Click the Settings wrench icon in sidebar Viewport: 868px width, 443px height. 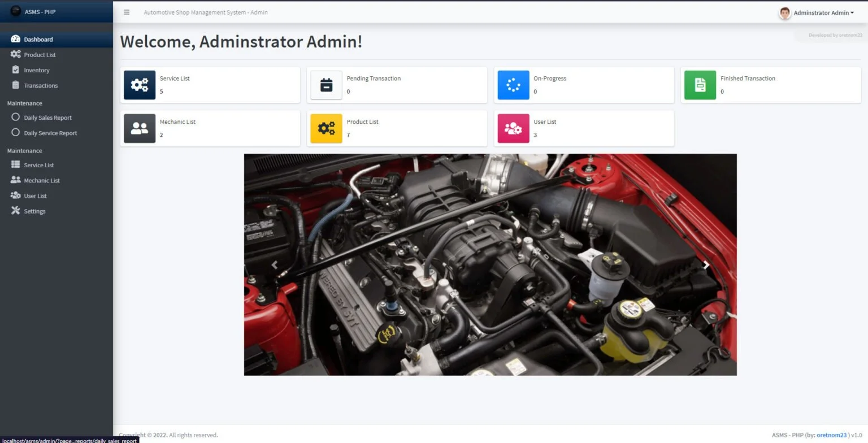(x=15, y=211)
